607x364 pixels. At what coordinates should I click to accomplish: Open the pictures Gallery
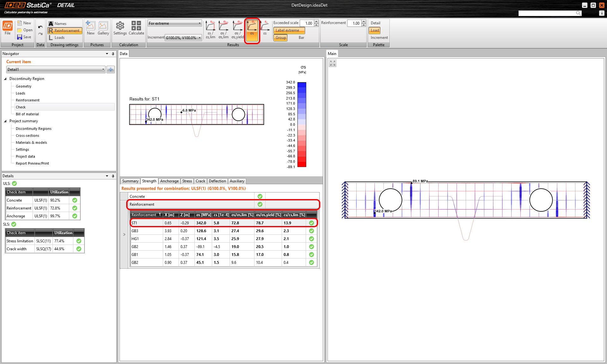pyautogui.click(x=103, y=28)
